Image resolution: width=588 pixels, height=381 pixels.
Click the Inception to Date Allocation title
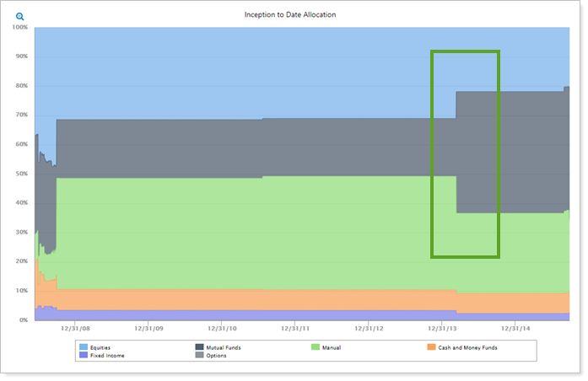coord(293,15)
